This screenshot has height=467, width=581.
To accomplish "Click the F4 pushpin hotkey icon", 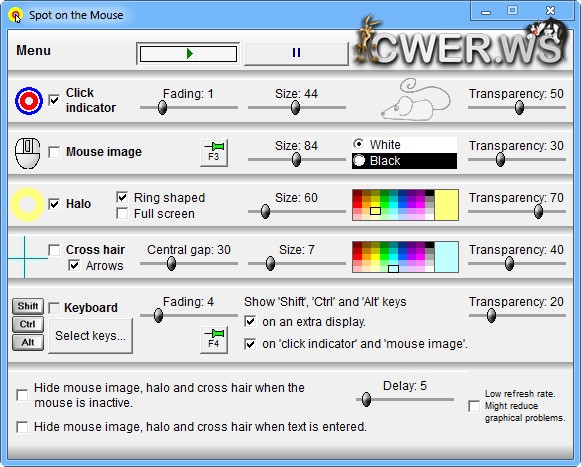I will tap(214, 339).
